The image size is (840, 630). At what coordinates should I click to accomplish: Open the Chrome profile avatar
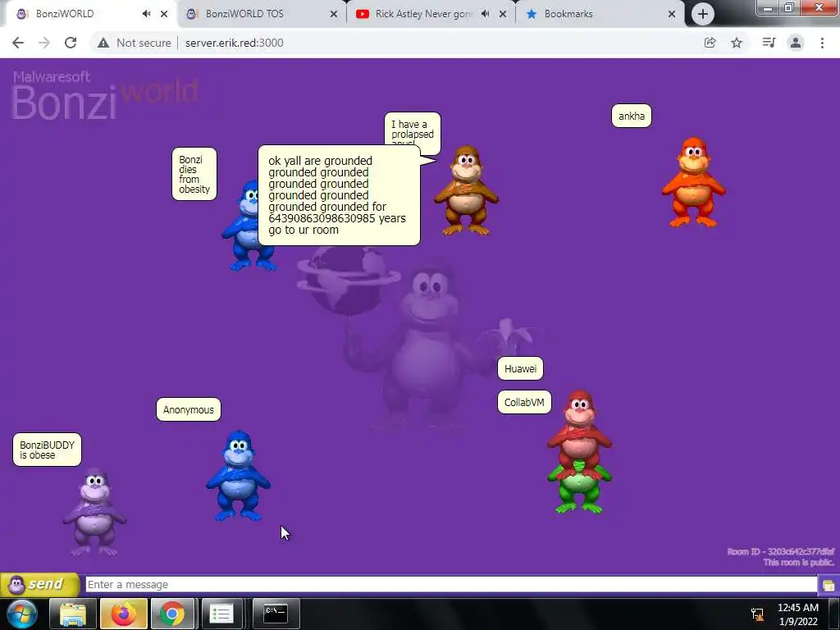[796, 43]
